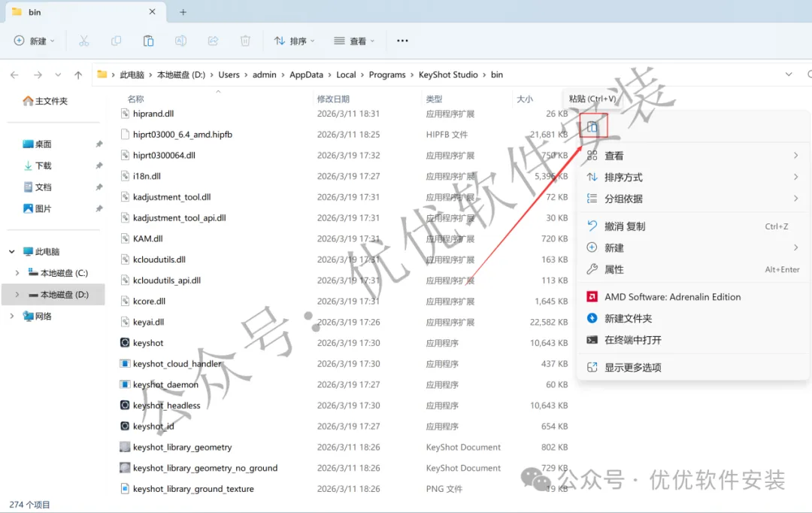Choose 撤消 复制 in context menu
This screenshot has height=513, width=812.
tap(693, 226)
